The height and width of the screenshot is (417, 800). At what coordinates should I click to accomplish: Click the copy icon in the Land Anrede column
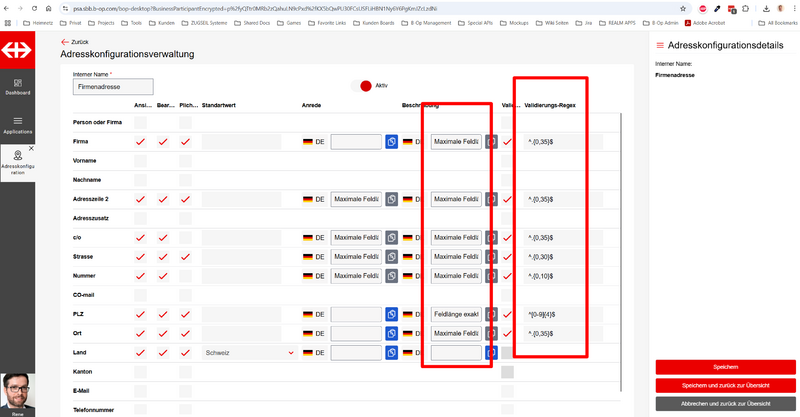392,353
